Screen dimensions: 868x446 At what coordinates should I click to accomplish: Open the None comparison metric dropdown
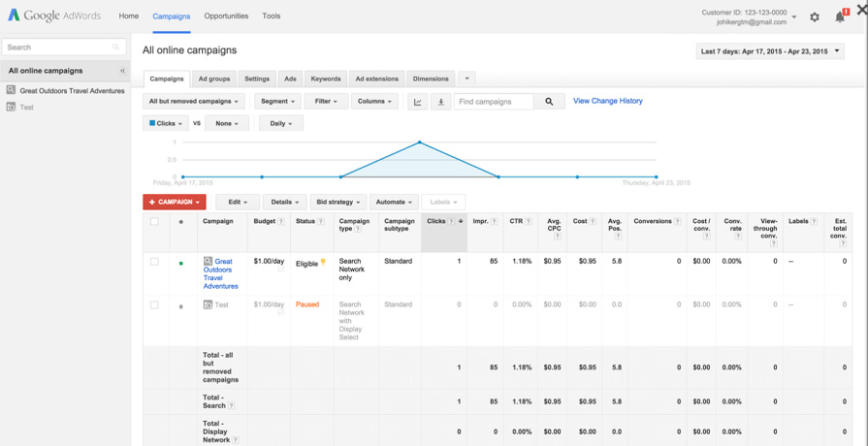[x=227, y=123]
